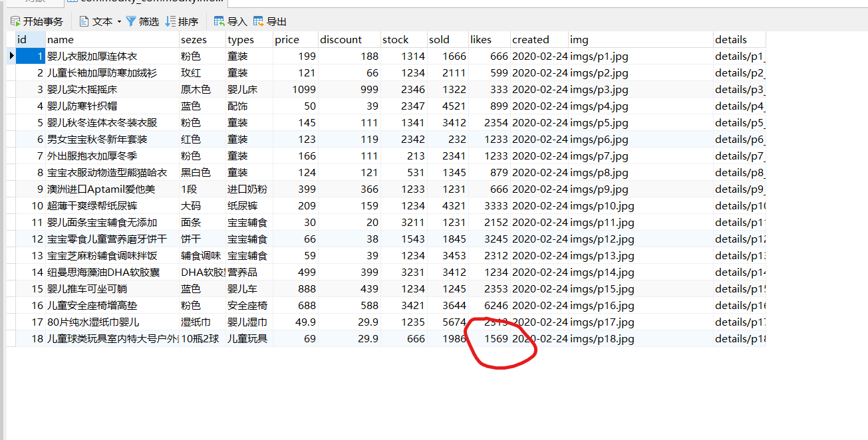The width and height of the screenshot is (868, 440).
Task: Select the name cell 男女宝宝秋冬新年套装
Action: pyautogui.click(x=112, y=140)
